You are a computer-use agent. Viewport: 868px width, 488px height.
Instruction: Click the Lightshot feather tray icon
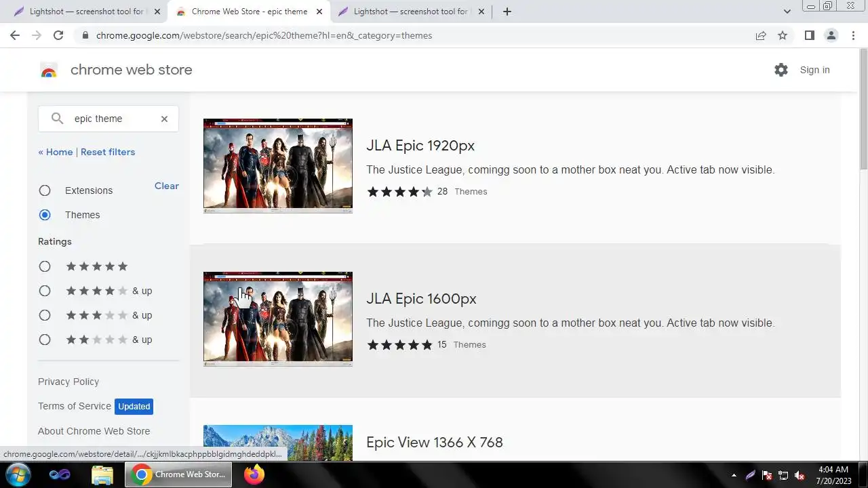point(751,475)
